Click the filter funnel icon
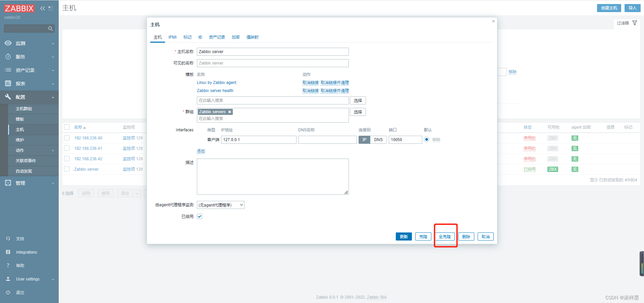644x303 pixels. click(635, 23)
